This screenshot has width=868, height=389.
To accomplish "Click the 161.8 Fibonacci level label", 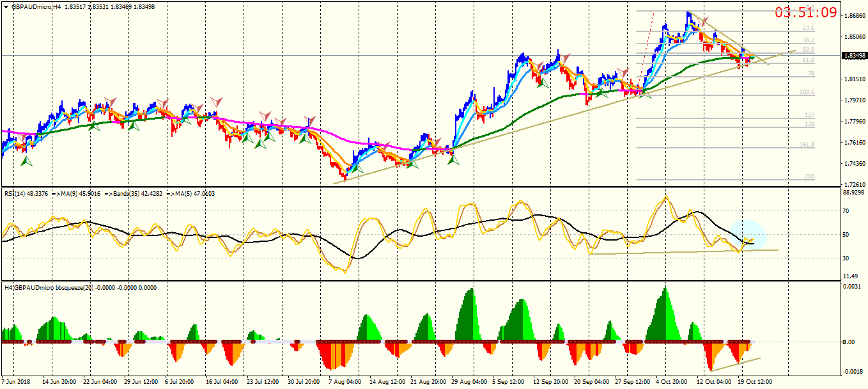I will click(807, 145).
